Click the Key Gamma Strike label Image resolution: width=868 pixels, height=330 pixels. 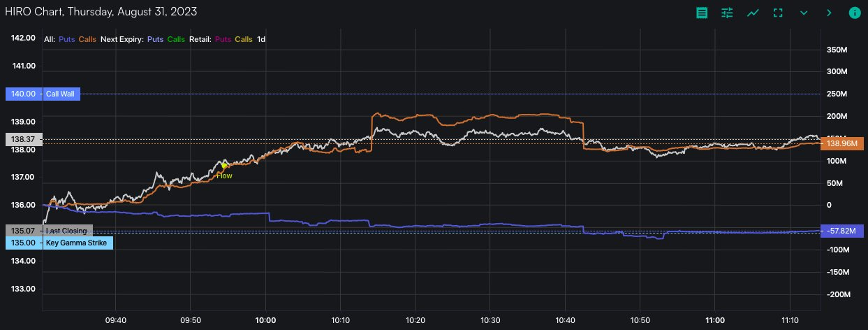[77, 243]
